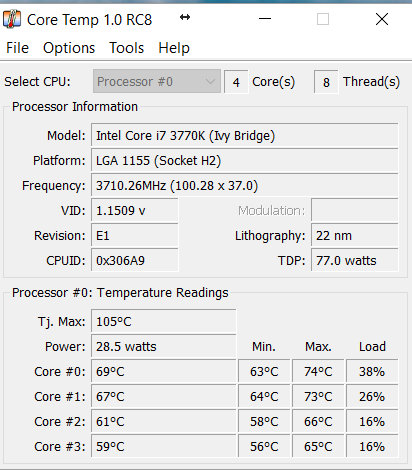Open the Tools menu
Image resolution: width=412 pixels, height=470 pixels.
(x=127, y=48)
